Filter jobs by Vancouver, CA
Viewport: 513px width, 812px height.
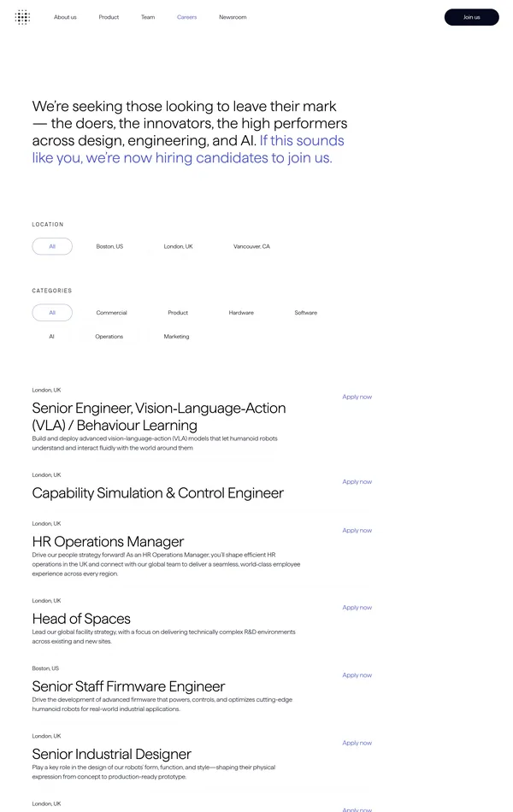[x=251, y=246]
